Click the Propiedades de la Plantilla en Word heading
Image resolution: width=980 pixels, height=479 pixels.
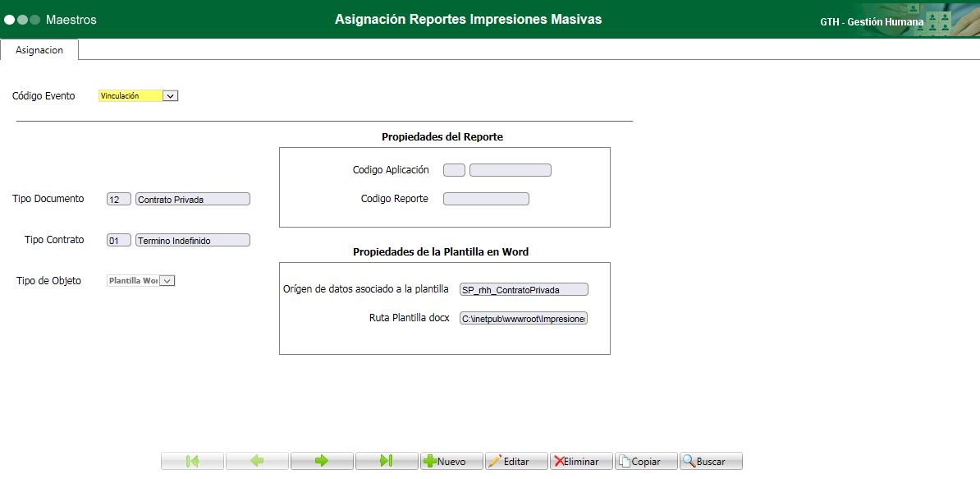tap(441, 252)
